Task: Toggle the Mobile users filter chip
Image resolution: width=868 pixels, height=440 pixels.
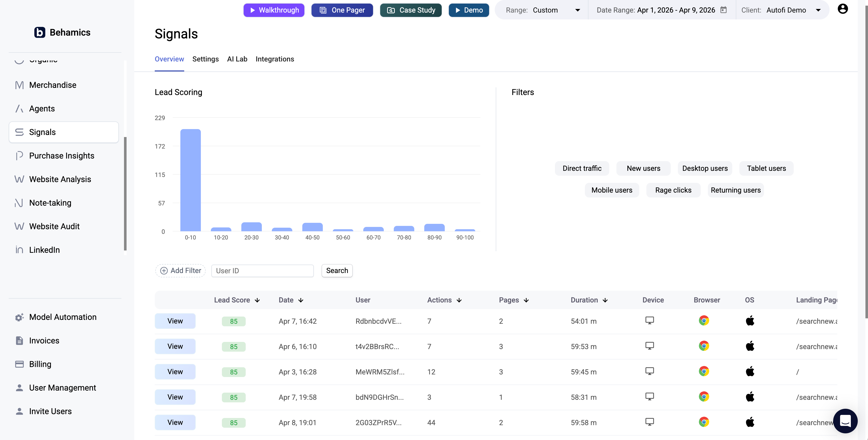Action: [612, 190]
